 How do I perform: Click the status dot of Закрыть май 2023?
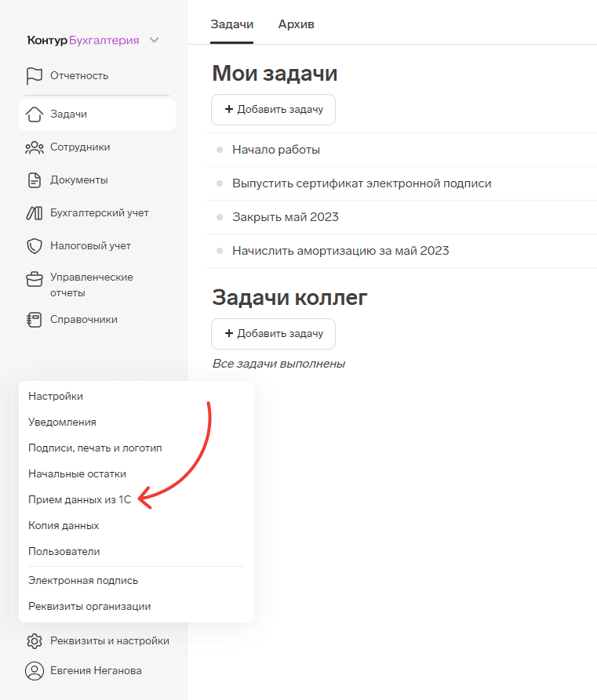tap(220, 217)
